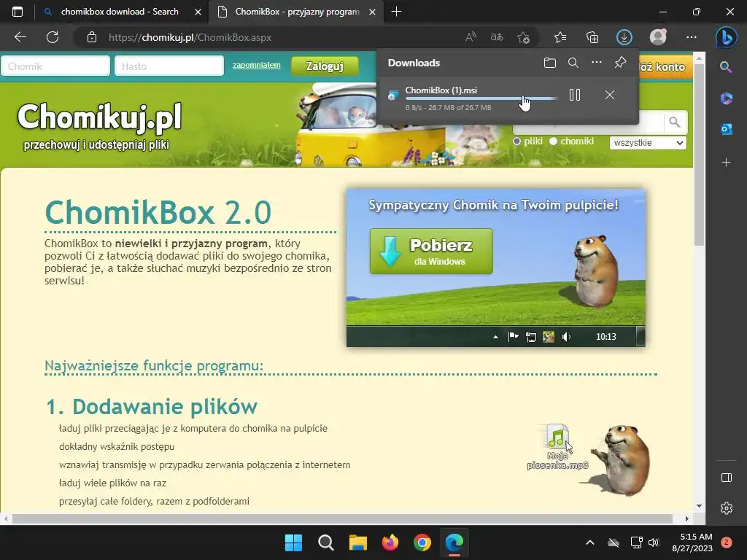Click the Zaloguj button
This screenshot has height=560, width=747.
coord(325,66)
